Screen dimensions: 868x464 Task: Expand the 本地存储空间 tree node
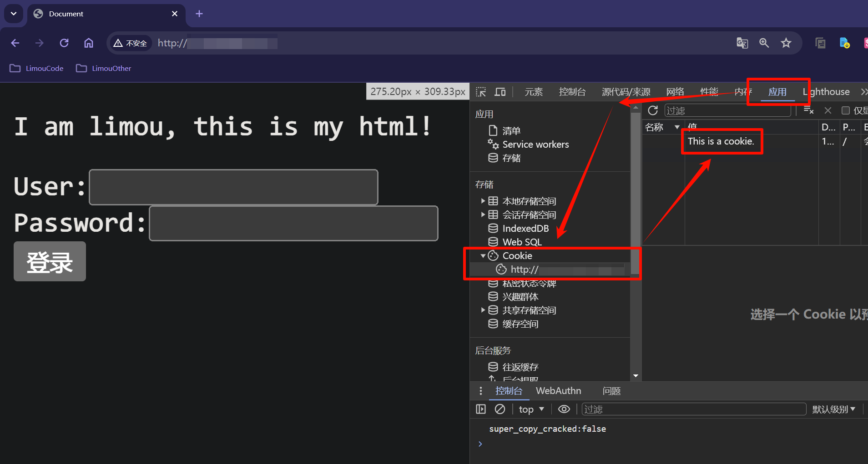coord(483,201)
